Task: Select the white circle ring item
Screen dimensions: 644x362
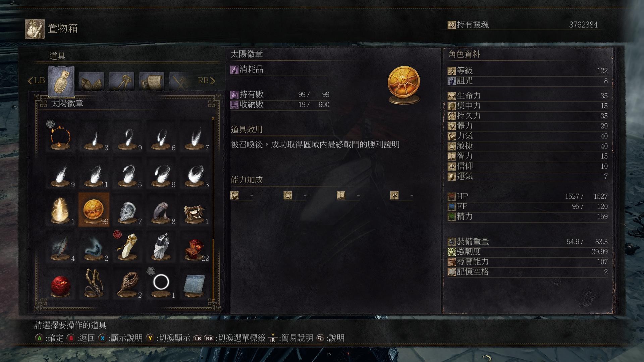Action: [161, 284]
